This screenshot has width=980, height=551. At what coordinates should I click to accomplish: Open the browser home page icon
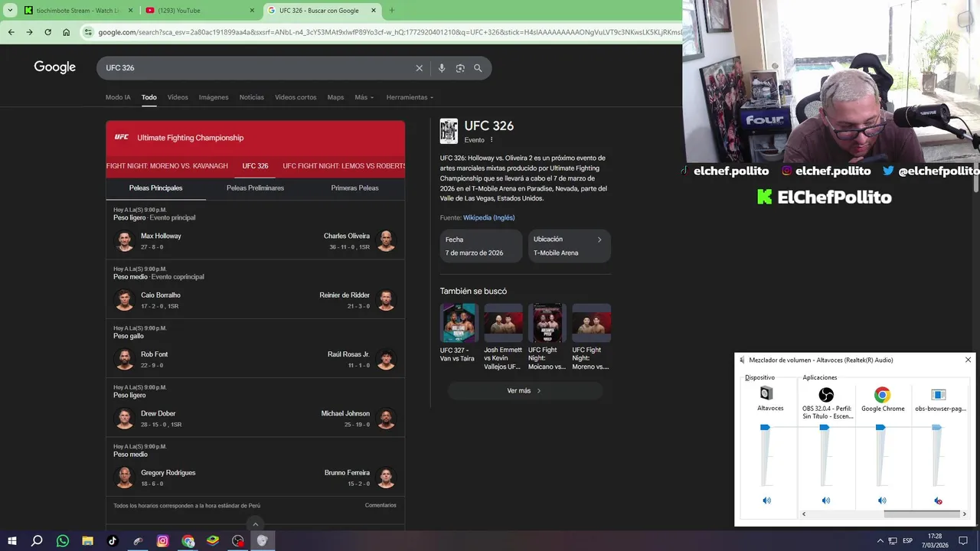click(x=67, y=32)
